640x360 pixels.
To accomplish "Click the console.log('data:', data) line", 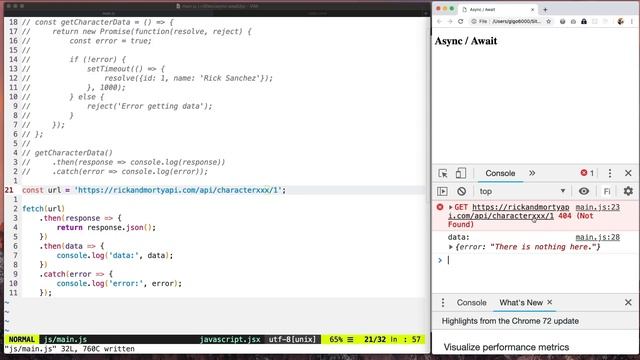I will tap(115, 256).
